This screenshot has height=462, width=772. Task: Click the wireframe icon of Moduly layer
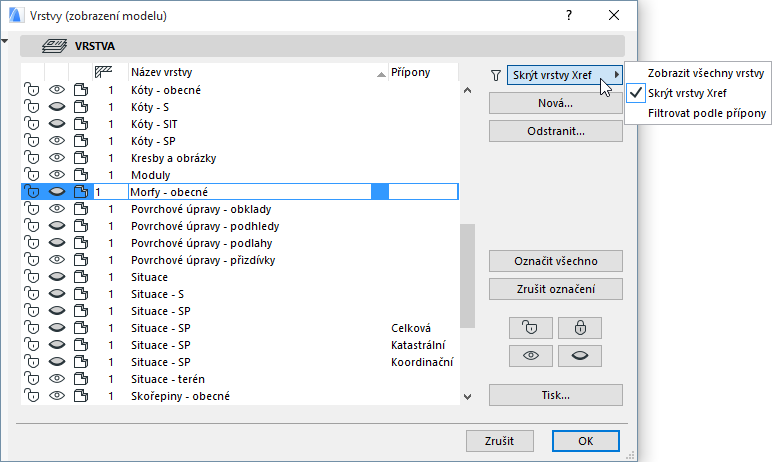click(x=80, y=175)
